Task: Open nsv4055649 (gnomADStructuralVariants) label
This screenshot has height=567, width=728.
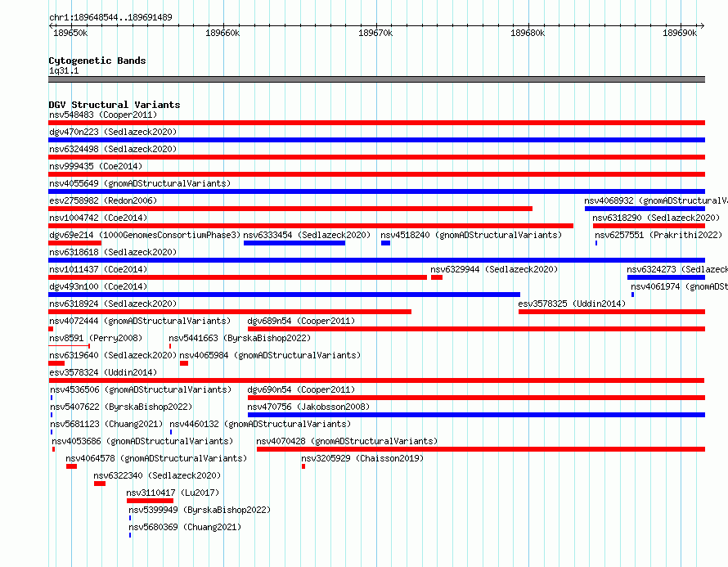Action: [140, 183]
